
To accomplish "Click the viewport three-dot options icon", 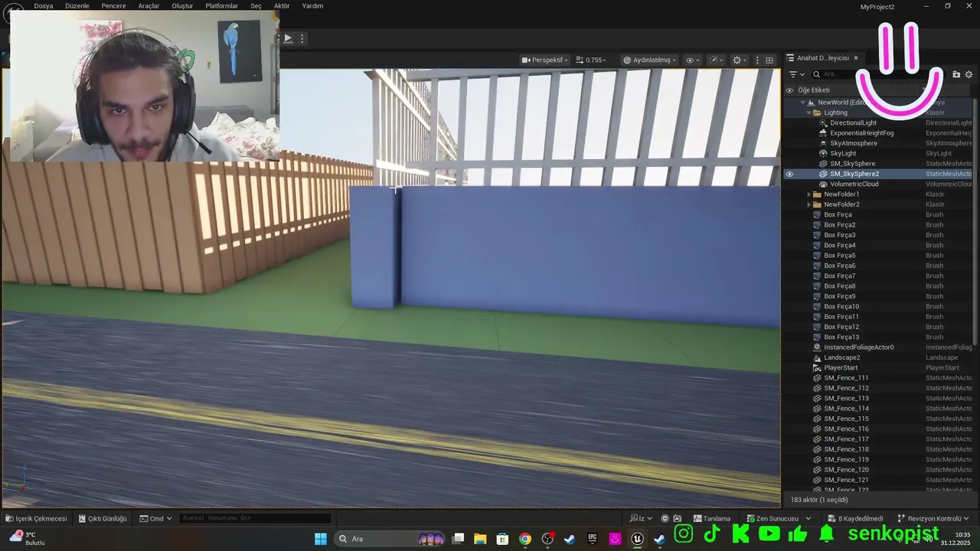I will [x=757, y=60].
